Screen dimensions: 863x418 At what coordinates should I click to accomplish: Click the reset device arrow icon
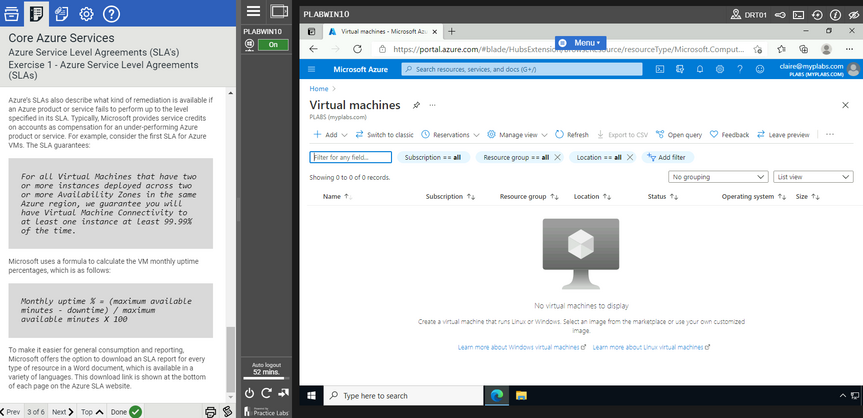pos(284,393)
